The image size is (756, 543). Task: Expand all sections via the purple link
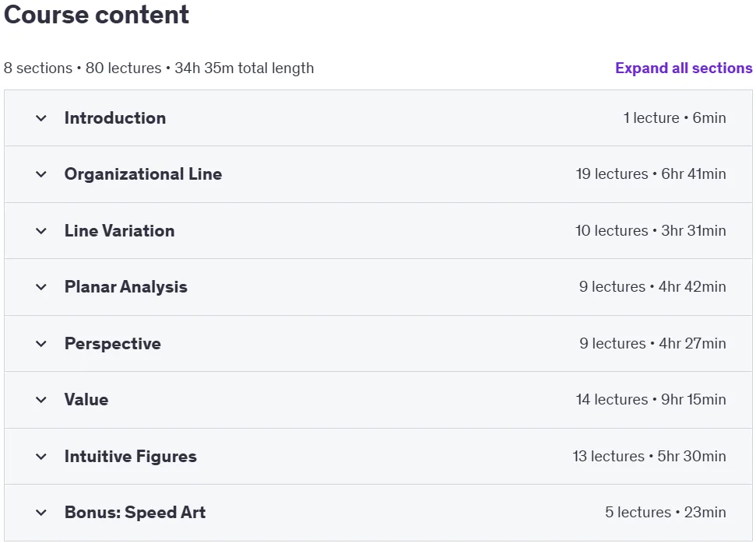(x=684, y=68)
